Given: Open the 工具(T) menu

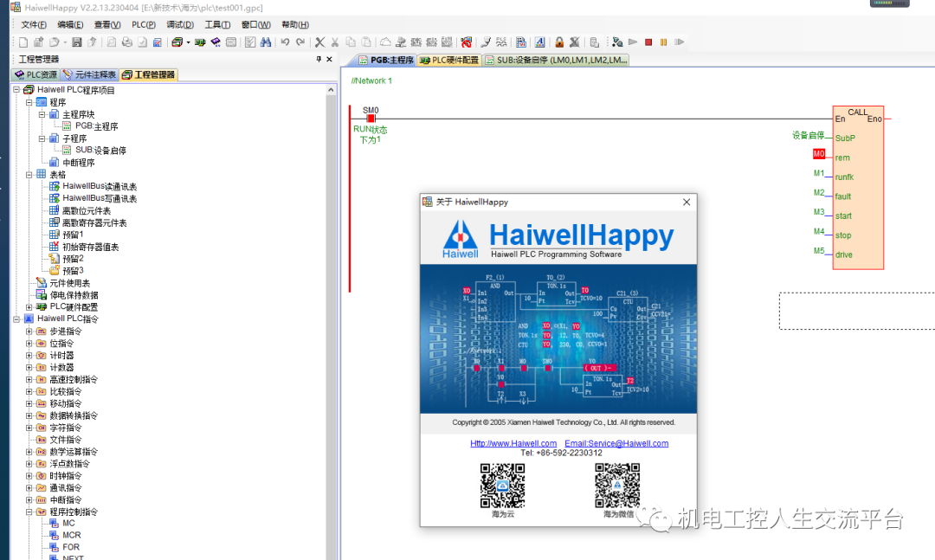Looking at the screenshot, I should [217, 24].
